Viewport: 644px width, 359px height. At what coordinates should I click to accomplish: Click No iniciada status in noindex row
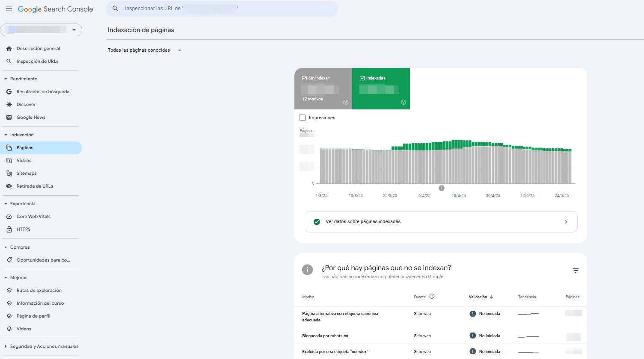coord(485,352)
